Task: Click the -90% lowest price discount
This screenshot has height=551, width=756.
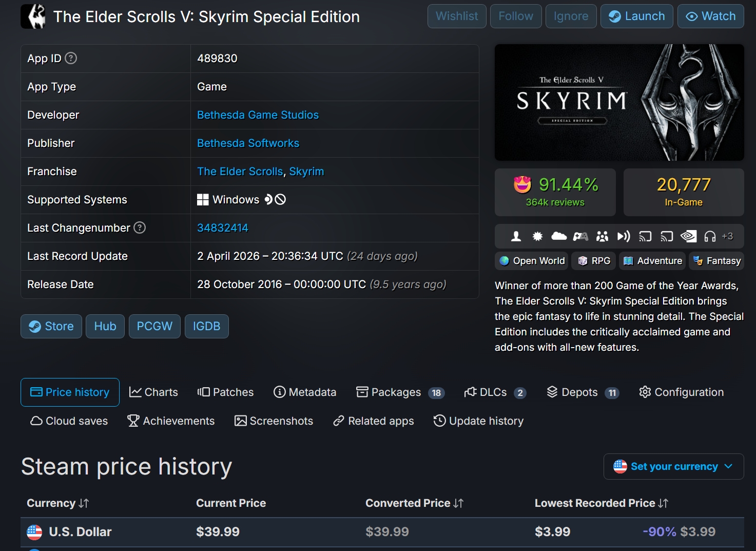Action: (660, 532)
